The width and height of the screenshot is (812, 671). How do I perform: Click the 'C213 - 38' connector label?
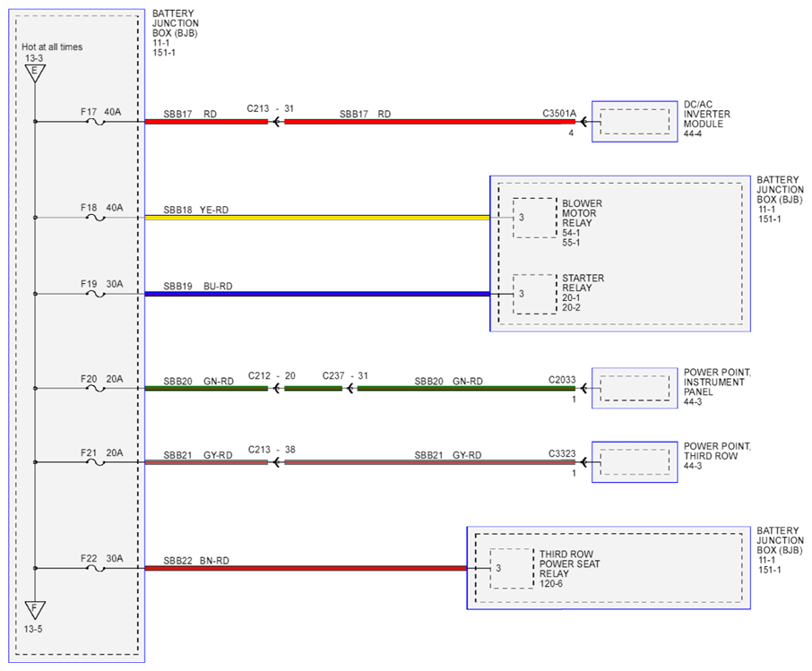[272, 450]
